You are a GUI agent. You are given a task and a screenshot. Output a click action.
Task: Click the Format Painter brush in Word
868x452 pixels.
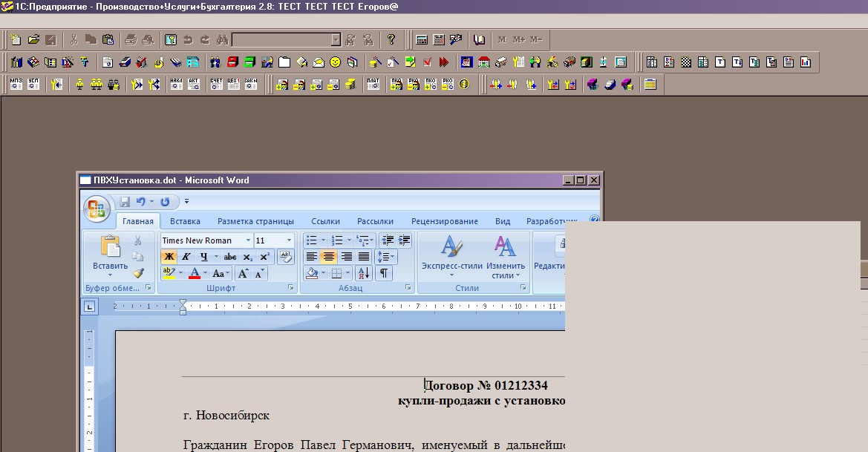click(x=138, y=273)
